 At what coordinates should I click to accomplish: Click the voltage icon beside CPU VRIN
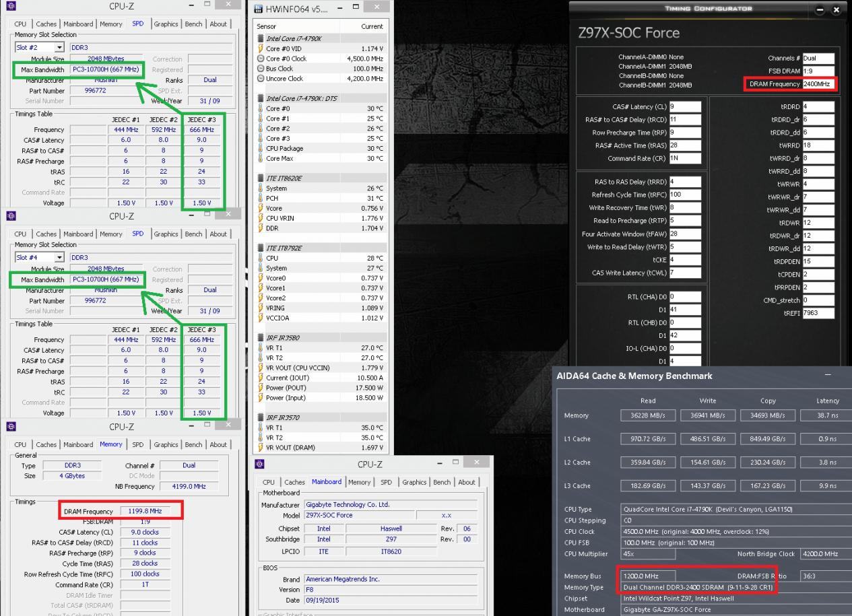261,218
